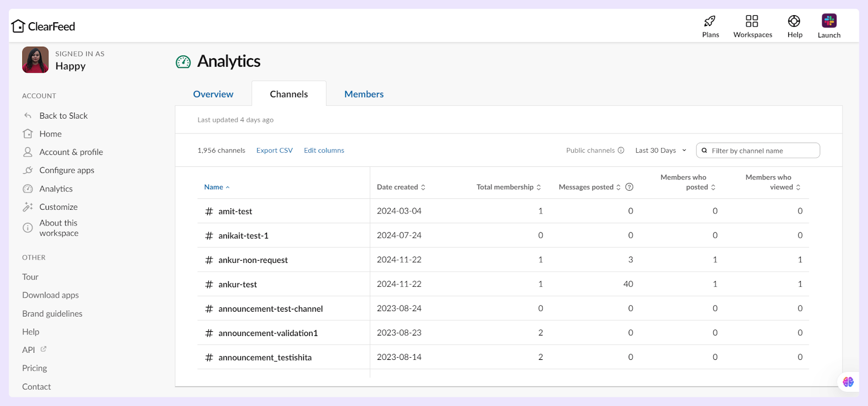Click the Help lifebuoy icon
The width and height of the screenshot is (868, 406).
click(794, 21)
